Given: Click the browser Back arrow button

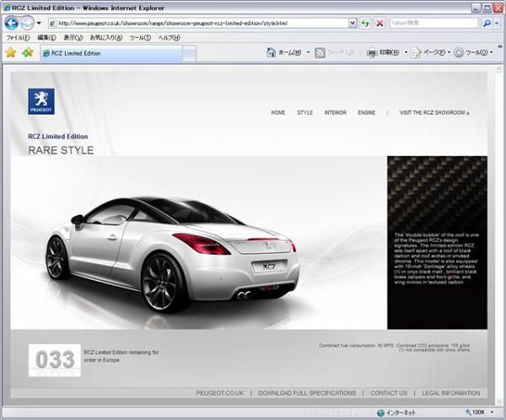Looking at the screenshot, I should (x=12, y=23).
